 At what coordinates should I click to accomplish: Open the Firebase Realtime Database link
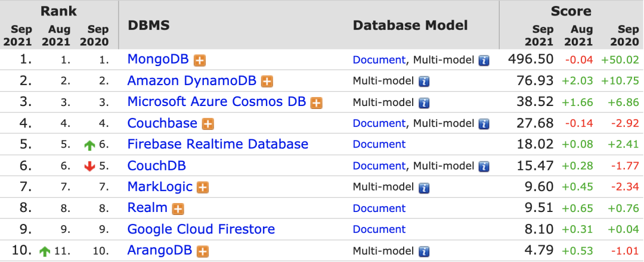pyautogui.click(x=218, y=144)
